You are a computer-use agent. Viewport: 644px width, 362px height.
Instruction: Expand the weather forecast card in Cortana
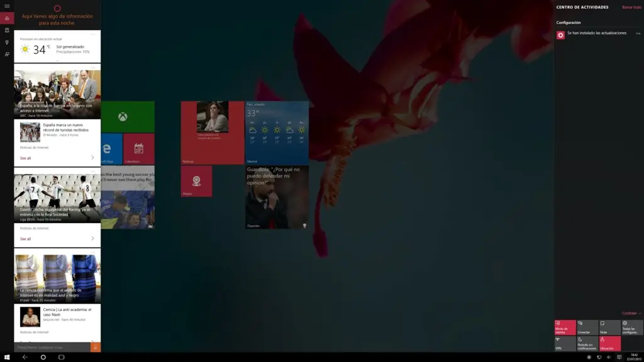[58, 61]
